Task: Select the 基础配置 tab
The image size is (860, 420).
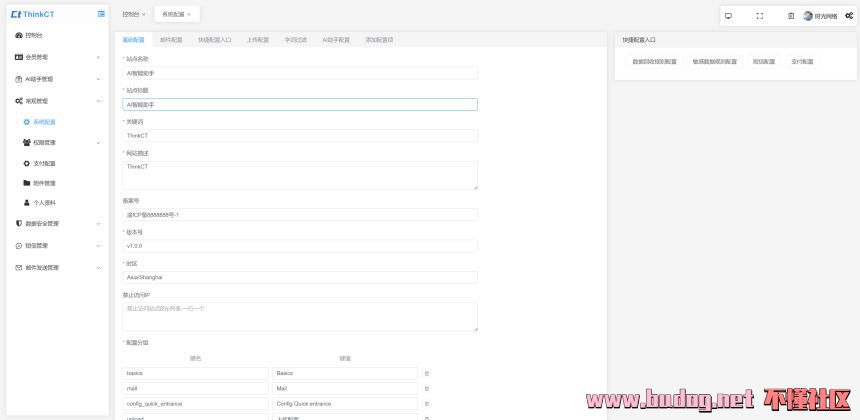Action: point(133,40)
